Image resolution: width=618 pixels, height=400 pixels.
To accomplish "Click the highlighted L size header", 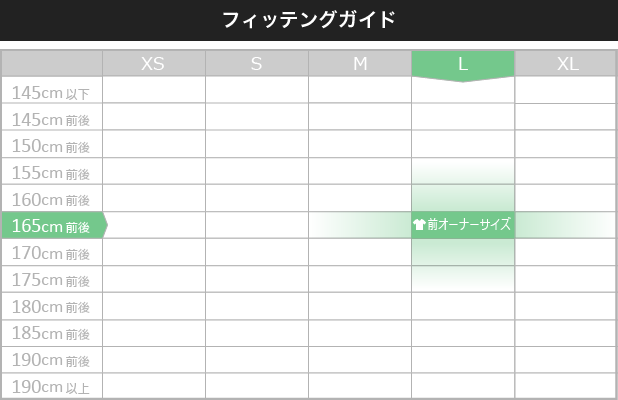I will pyautogui.click(x=463, y=64).
